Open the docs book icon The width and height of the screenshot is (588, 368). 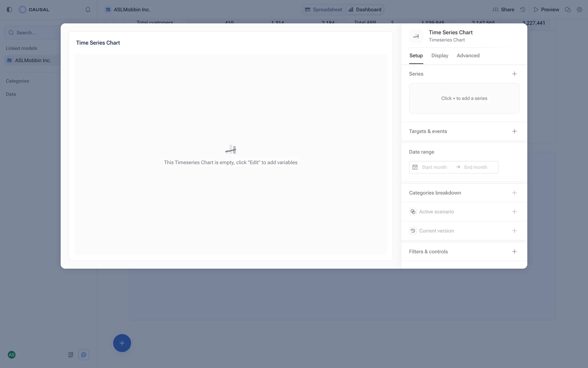pyautogui.click(x=71, y=355)
